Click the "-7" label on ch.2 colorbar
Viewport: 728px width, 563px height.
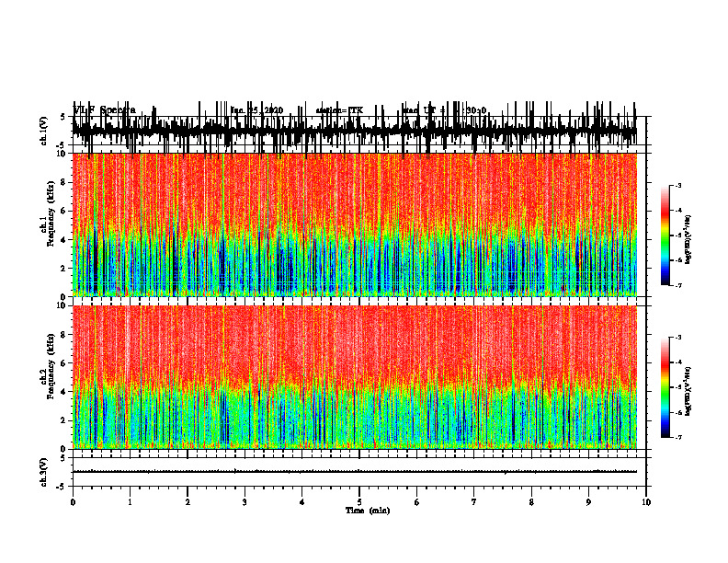(x=678, y=438)
